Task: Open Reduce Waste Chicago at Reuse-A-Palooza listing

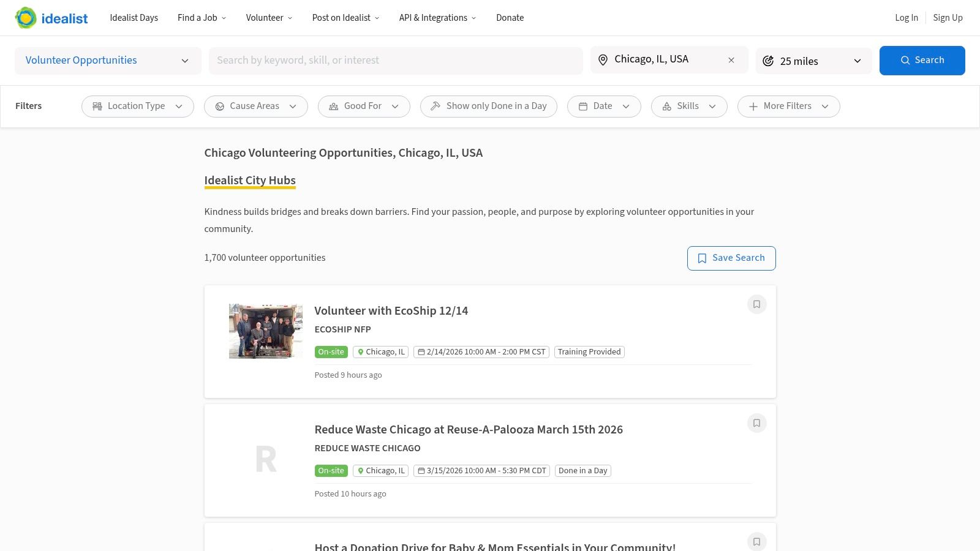Action: point(469,429)
